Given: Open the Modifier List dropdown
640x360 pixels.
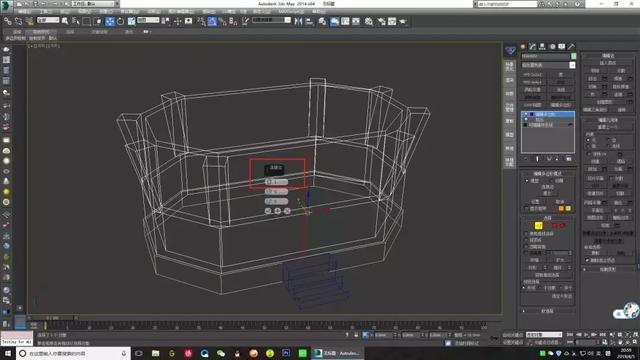Looking at the screenshot, I should (x=548, y=65).
